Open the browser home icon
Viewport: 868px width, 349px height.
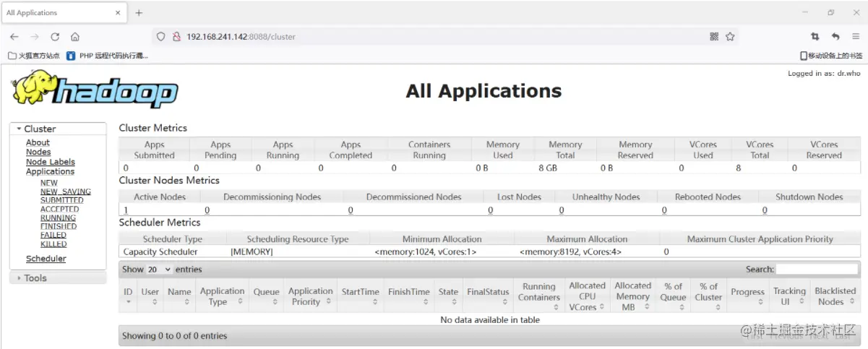click(75, 37)
